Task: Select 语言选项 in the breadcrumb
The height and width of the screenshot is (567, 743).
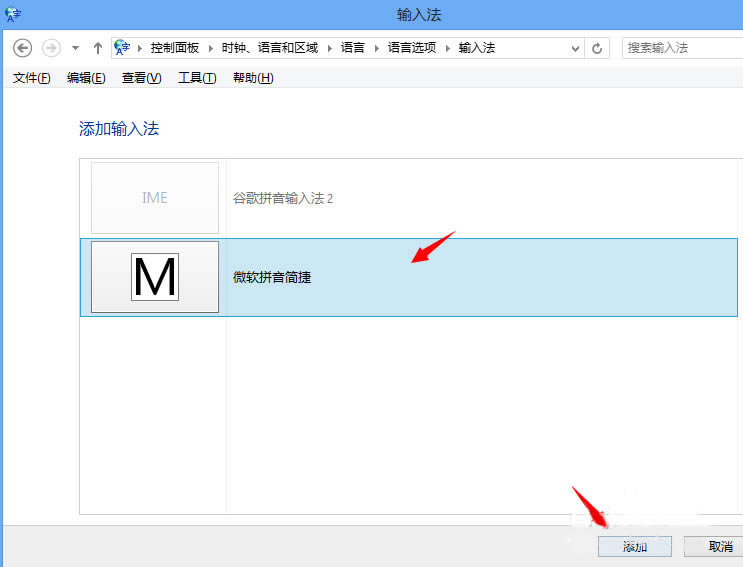Action: pos(411,48)
